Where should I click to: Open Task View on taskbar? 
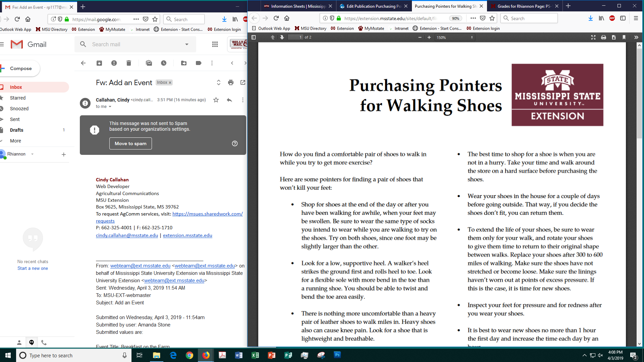coord(140,355)
